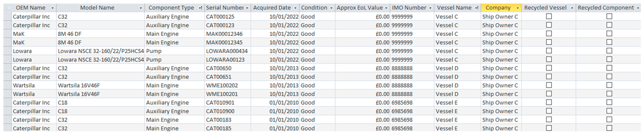Open the OEM Name column filter arrow
This screenshot has width=644, height=136.
coord(53,8)
